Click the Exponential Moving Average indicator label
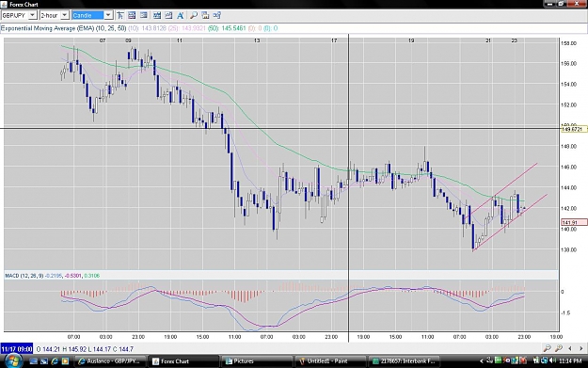 (x=63, y=28)
